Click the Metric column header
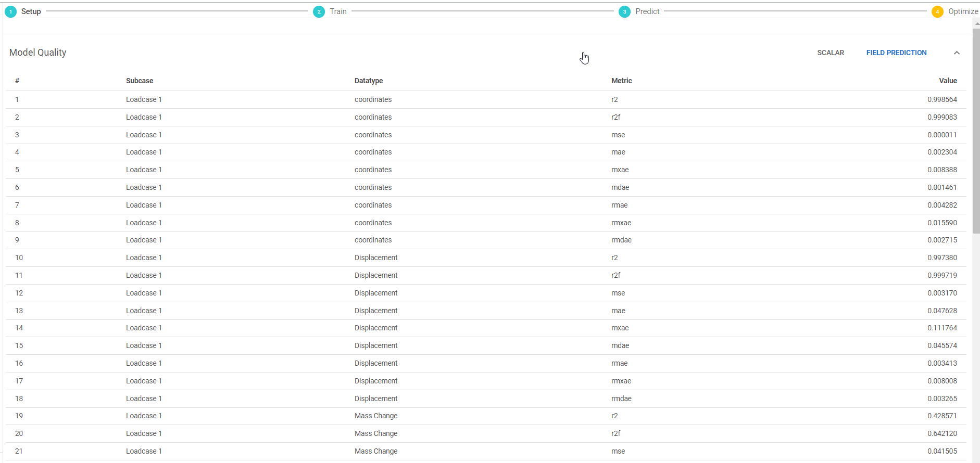The image size is (980, 463). pyautogui.click(x=622, y=81)
